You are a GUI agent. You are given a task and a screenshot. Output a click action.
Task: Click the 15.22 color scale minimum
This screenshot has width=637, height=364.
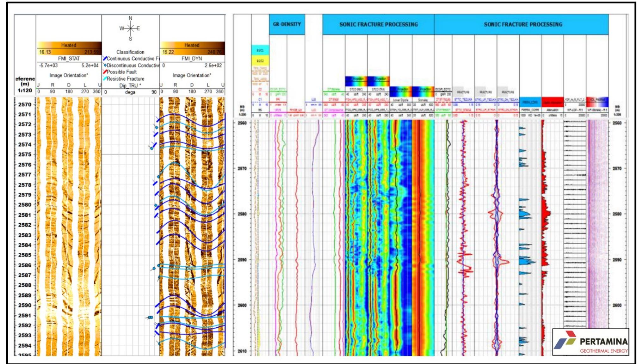(x=168, y=52)
